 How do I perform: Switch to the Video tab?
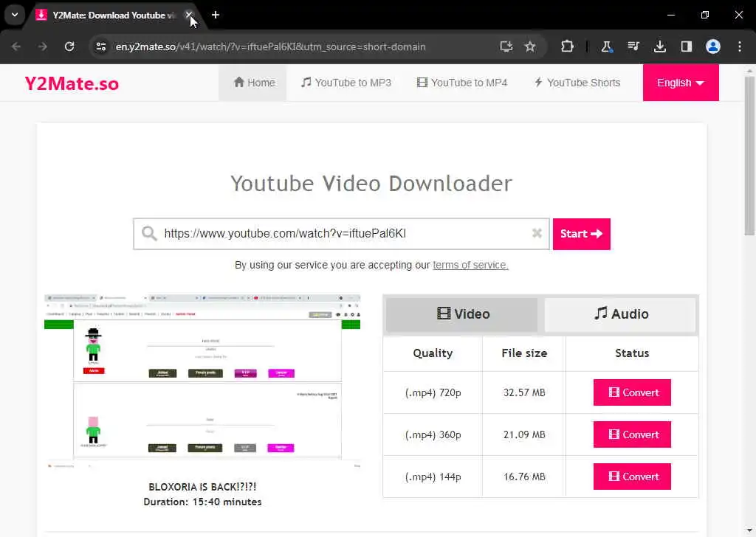click(462, 314)
